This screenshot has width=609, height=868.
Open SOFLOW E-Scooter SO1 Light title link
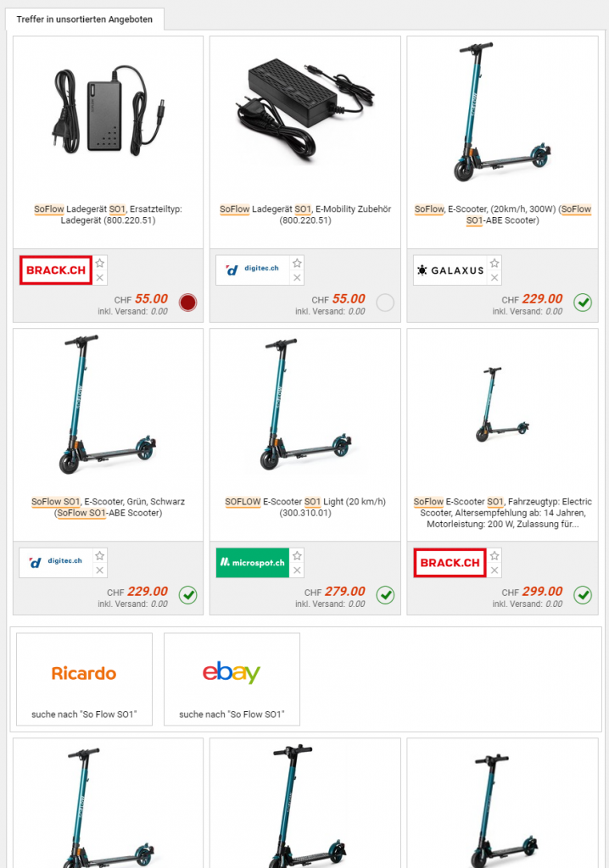tap(305, 507)
